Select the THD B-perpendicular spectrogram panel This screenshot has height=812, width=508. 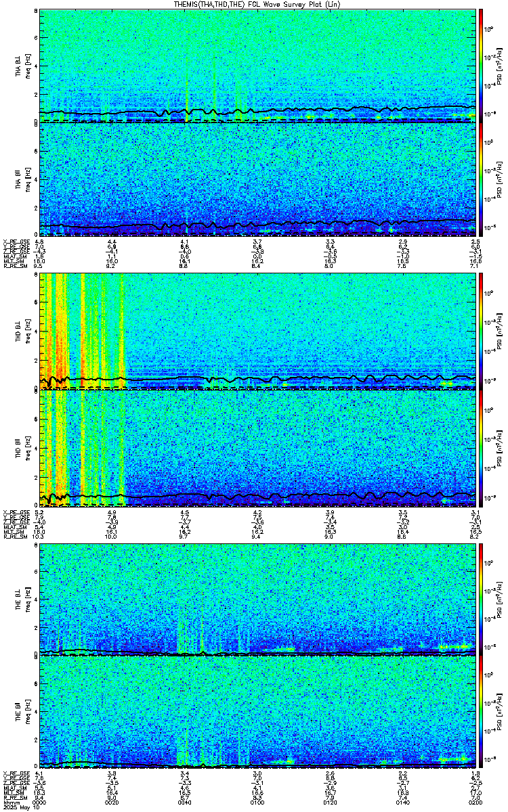click(258, 331)
